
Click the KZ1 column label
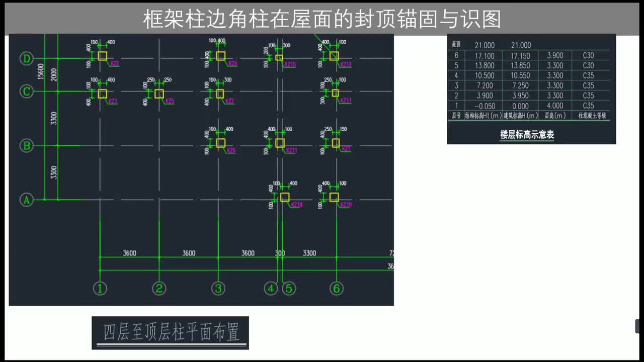[113, 101]
